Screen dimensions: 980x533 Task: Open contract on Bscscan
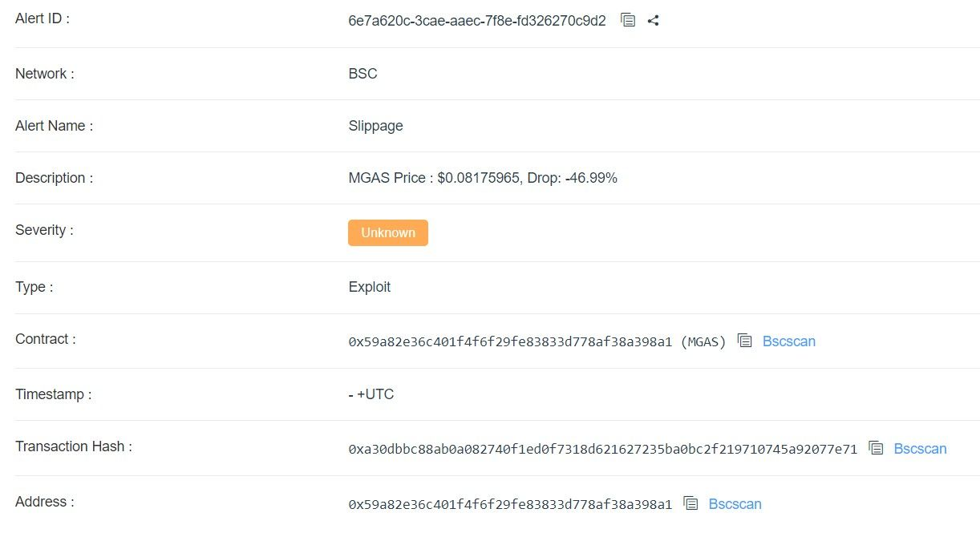click(x=789, y=341)
